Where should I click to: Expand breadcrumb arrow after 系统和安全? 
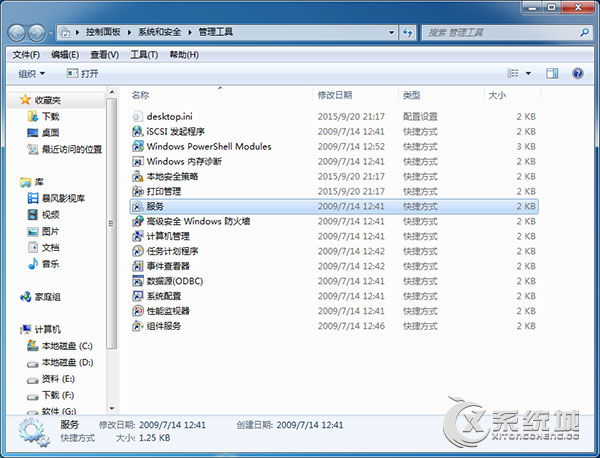pos(190,32)
